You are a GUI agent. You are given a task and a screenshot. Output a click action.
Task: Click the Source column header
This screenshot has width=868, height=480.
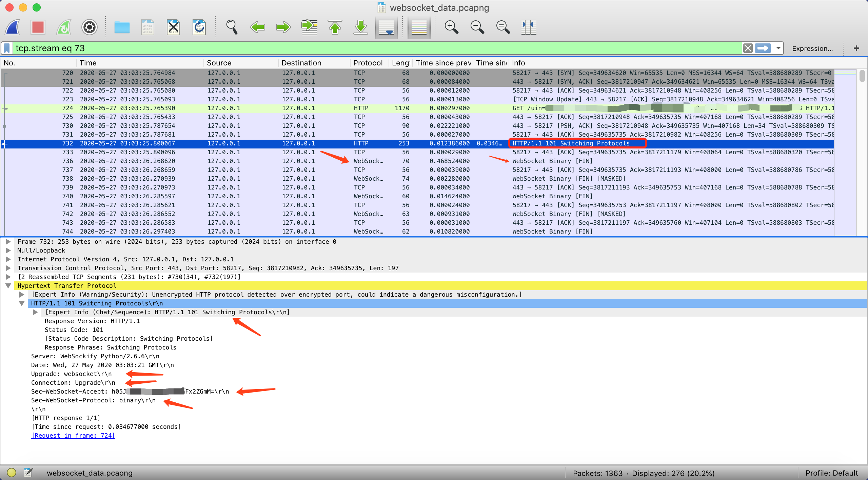(x=219, y=63)
